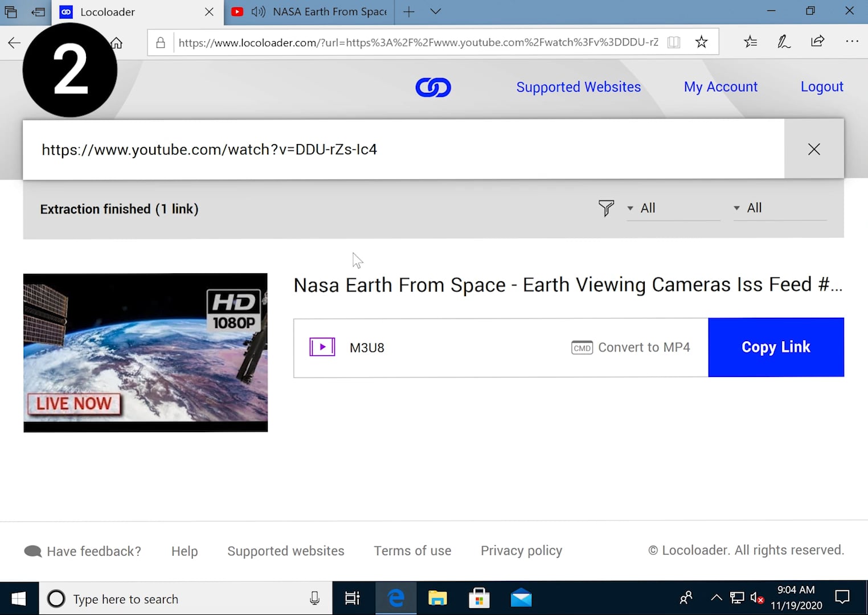This screenshot has width=868, height=615.
Task: Click the People icon in tray
Action: point(686,598)
